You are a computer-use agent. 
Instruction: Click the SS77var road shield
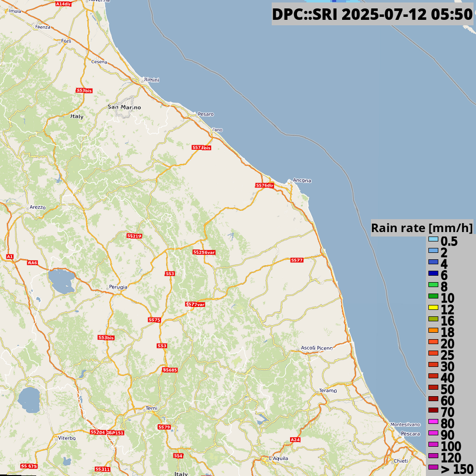coord(195,304)
